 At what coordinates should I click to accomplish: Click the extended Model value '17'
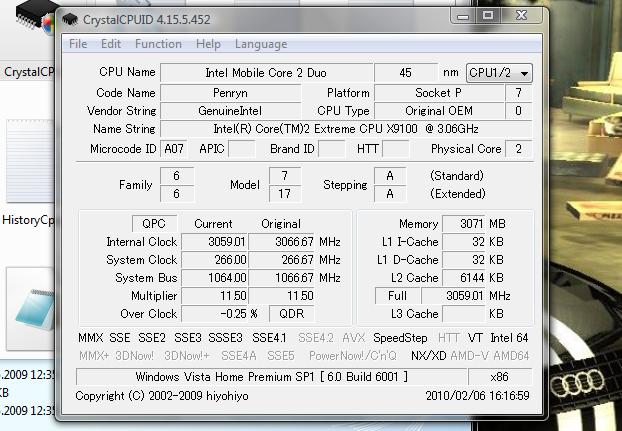(x=284, y=193)
